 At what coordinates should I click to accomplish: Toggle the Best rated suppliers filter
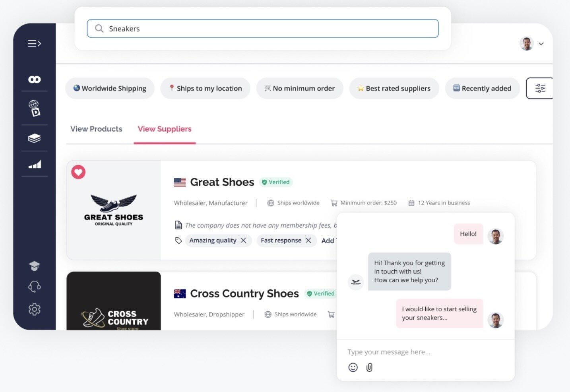[394, 88]
